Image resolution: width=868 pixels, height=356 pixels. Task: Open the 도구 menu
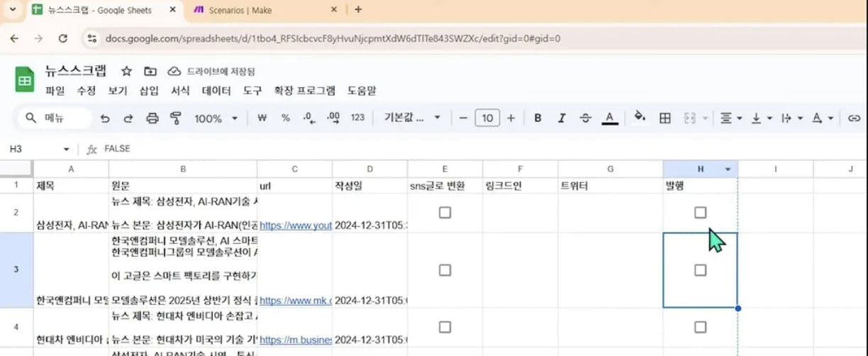pos(252,91)
